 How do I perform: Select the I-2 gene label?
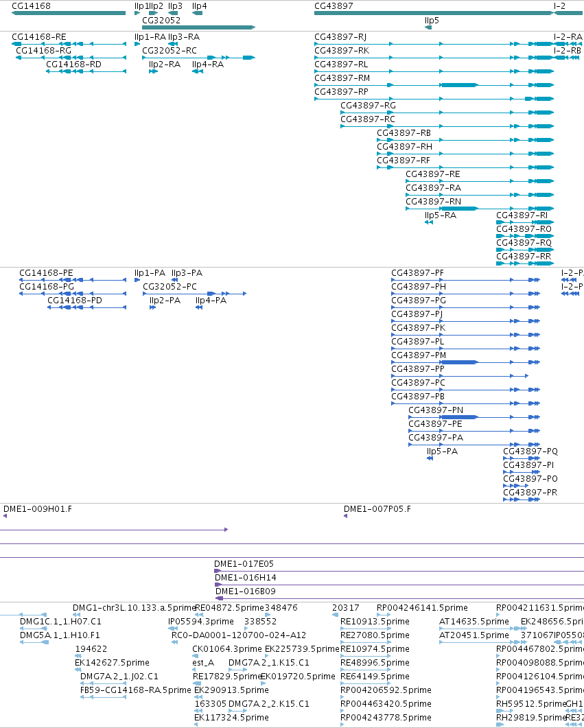(559, 6)
